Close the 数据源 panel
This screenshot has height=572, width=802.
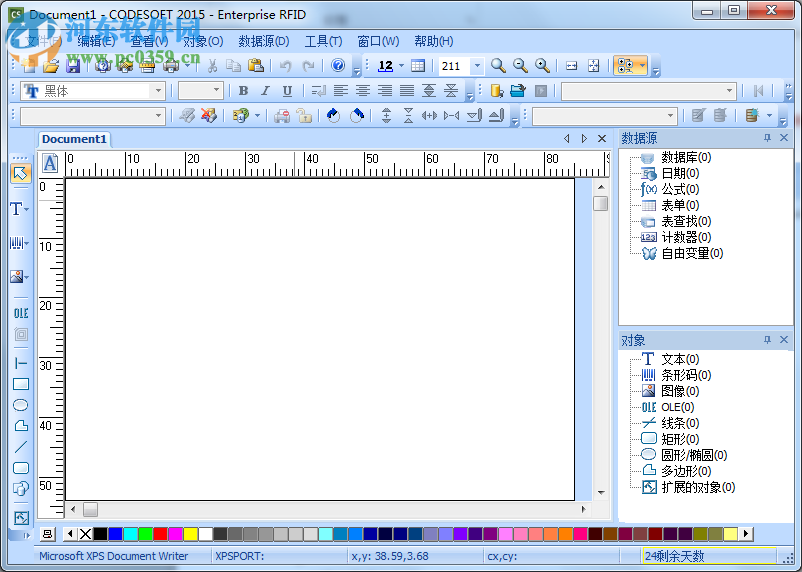coord(784,138)
